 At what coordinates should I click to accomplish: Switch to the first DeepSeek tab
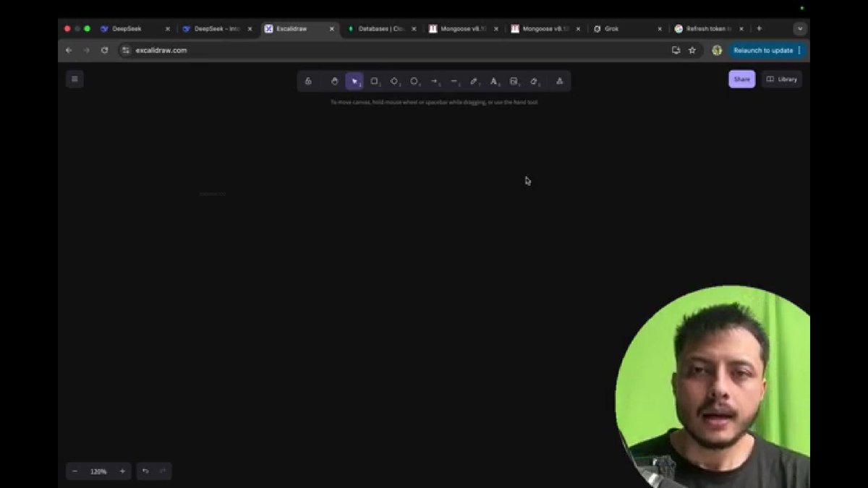pos(135,29)
